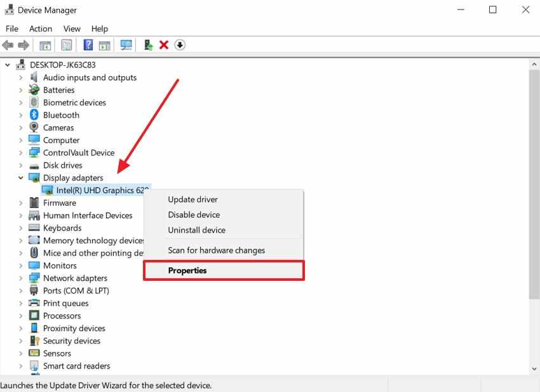The height and width of the screenshot is (392, 540).
Task: Open the Help menu
Action: pyautogui.click(x=100, y=29)
